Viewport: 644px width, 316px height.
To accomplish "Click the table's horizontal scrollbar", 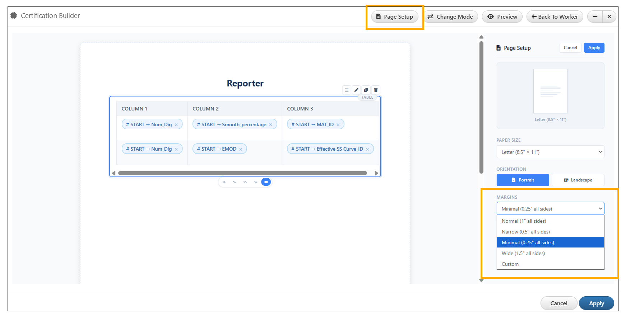I will (242, 173).
